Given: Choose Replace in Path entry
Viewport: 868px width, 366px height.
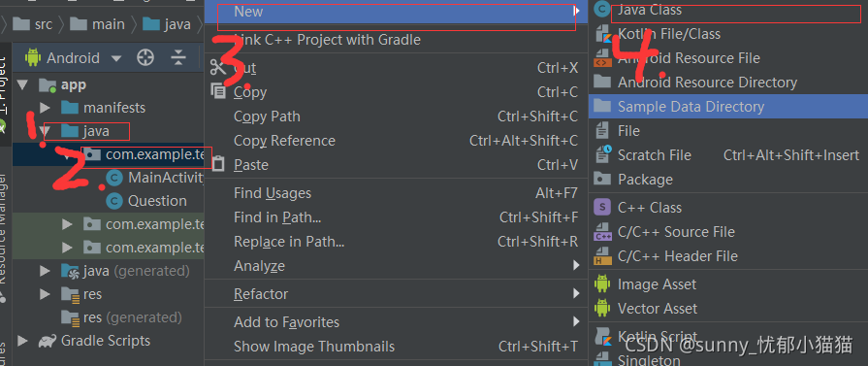Looking at the screenshot, I should [396, 242].
